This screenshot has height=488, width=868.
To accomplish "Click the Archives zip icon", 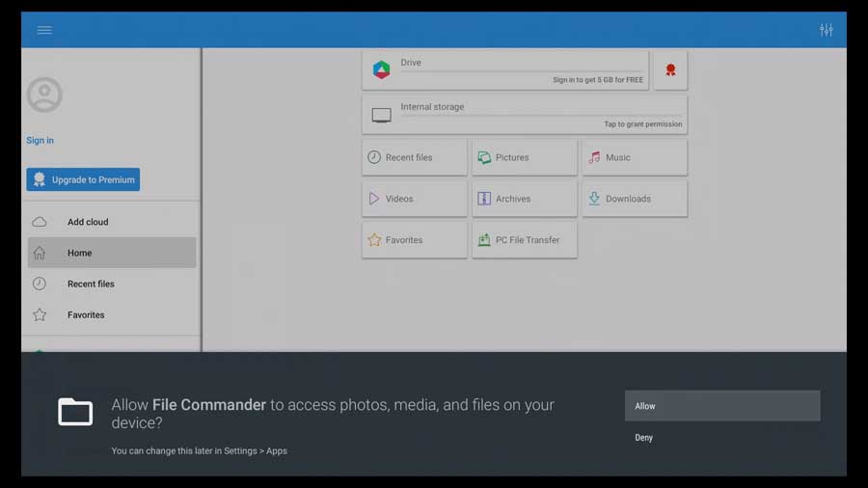I will [x=484, y=199].
